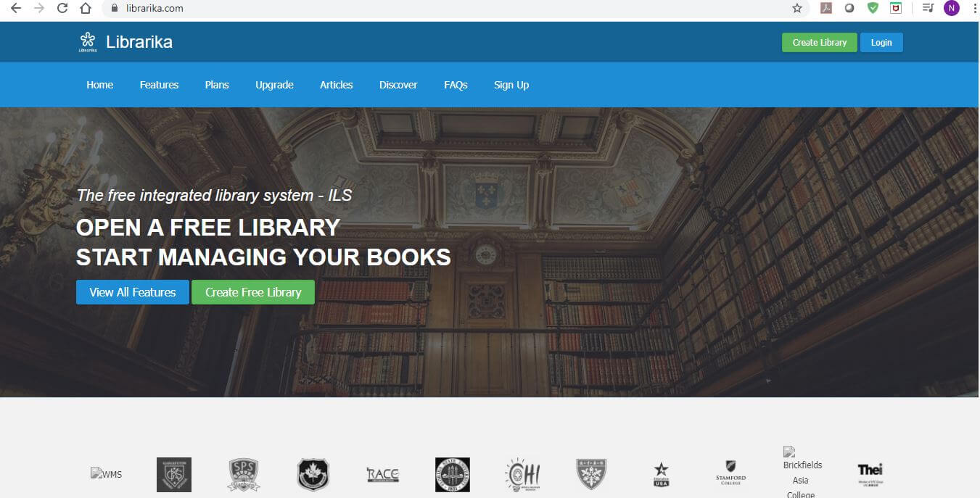Click the heading "START MANAGING YOUR BOOKS"
Image resolution: width=980 pixels, height=498 pixels.
click(x=263, y=257)
